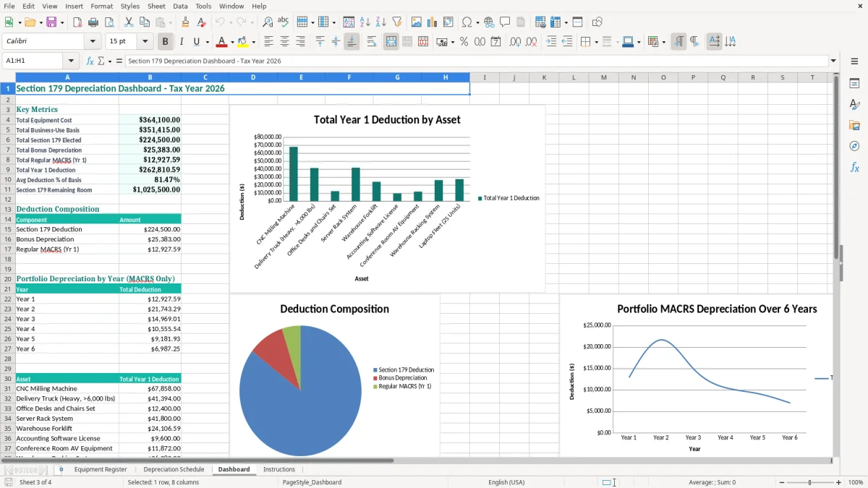Click the Format as Percent icon

pyautogui.click(x=464, y=42)
